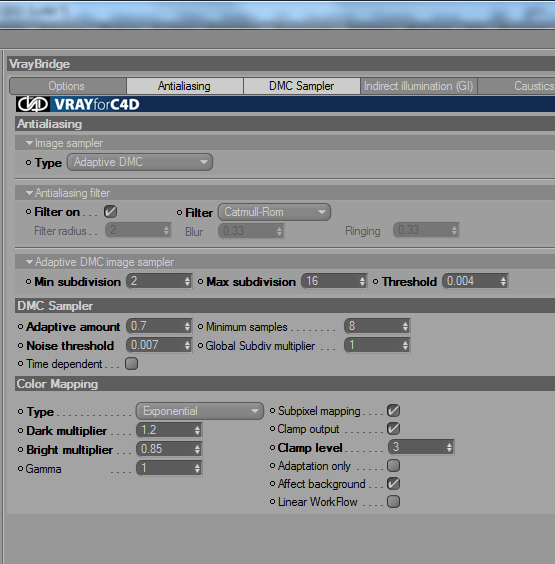Click the Adaptive amount animation dot
This screenshot has height=564, width=555.
click(21, 327)
